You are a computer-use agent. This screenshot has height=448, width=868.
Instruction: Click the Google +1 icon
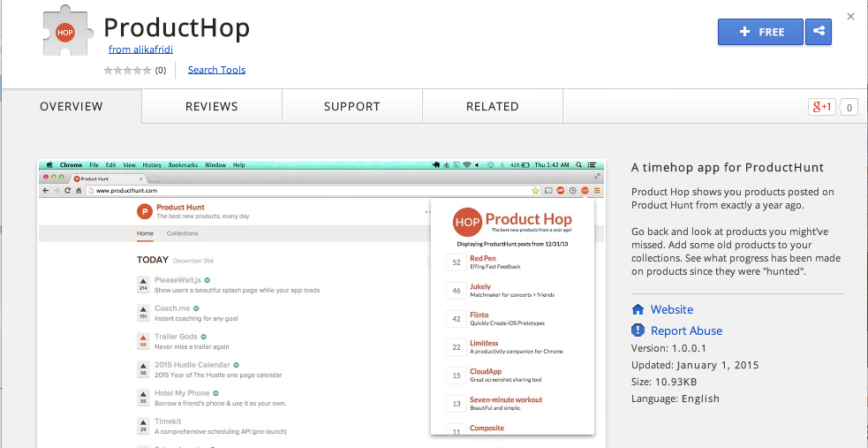(x=821, y=107)
